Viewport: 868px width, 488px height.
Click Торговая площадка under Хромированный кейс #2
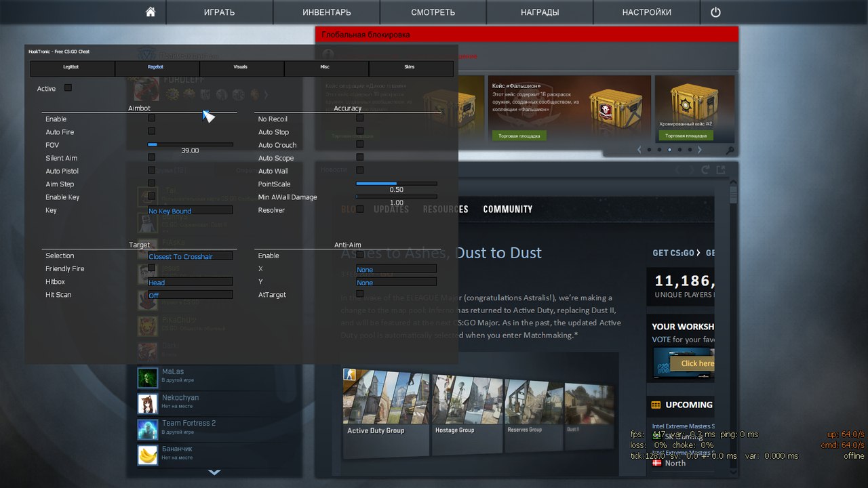click(x=686, y=136)
